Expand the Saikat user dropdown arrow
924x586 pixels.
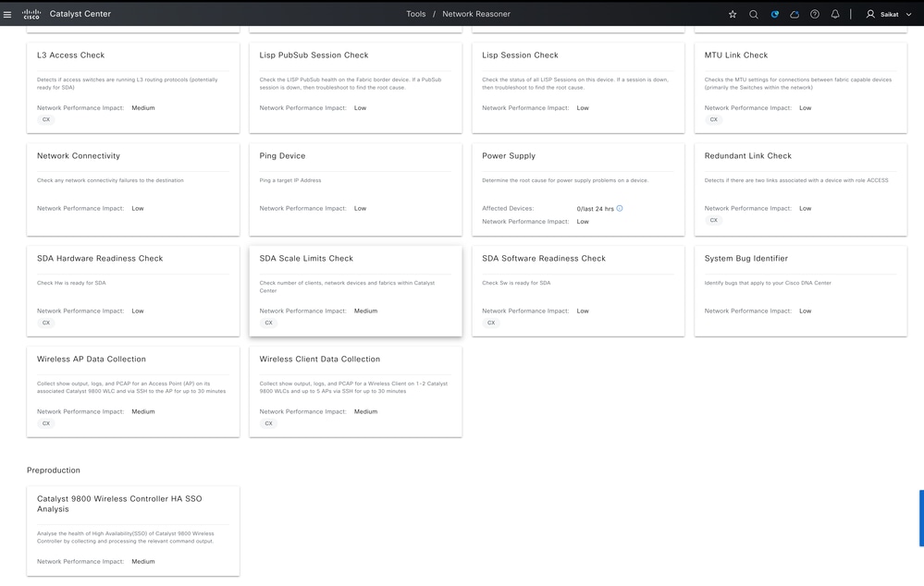coord(908,14)
